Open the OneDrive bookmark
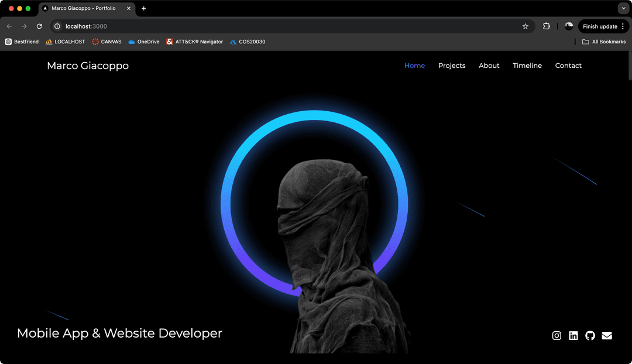Screen dimensions: 632x364 (x=143, y=42)
